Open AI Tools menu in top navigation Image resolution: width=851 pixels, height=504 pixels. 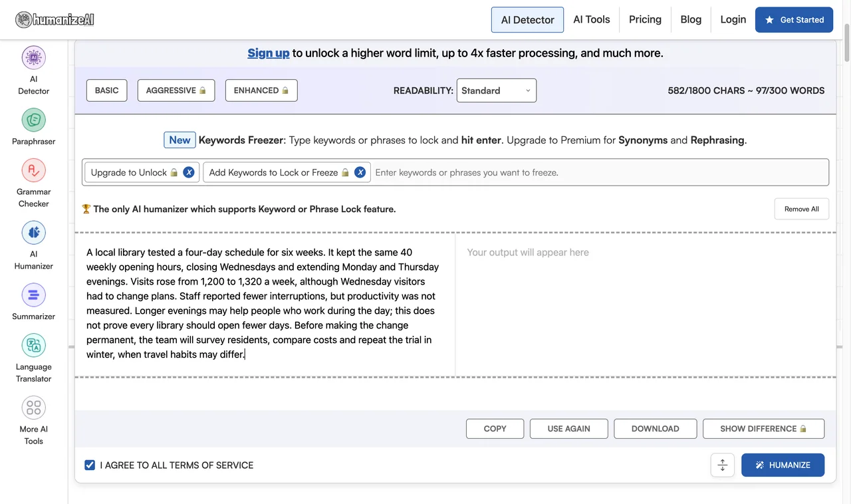[x=592, y=19]
